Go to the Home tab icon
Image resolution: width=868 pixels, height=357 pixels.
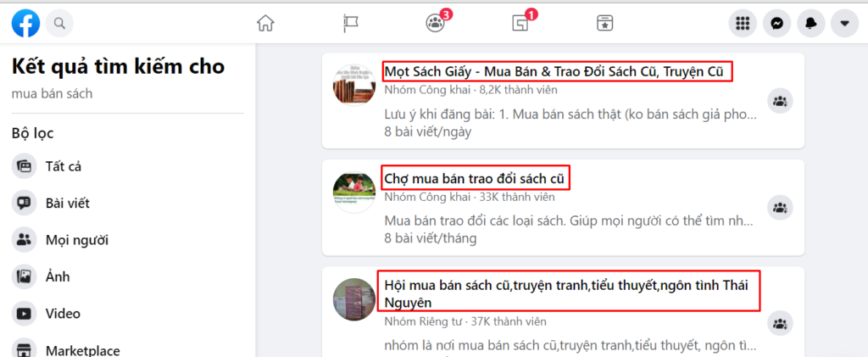click(x=265, y=23)
